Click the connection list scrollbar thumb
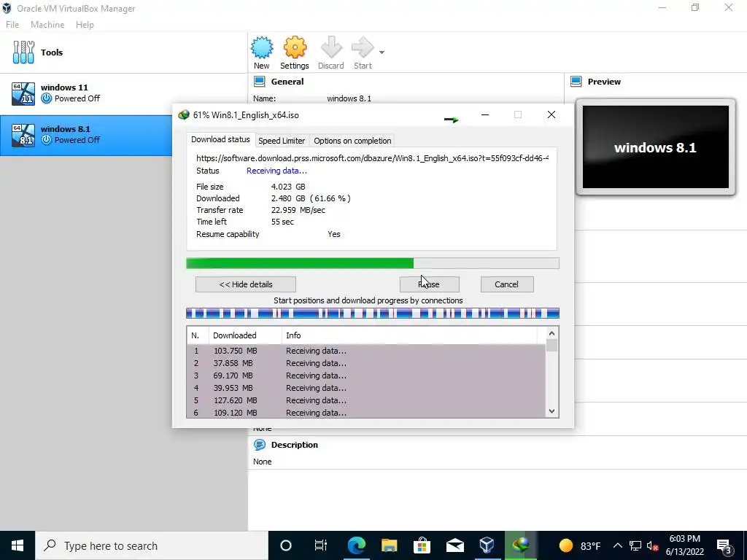This screenshot has height=560, width=747. 551,345
